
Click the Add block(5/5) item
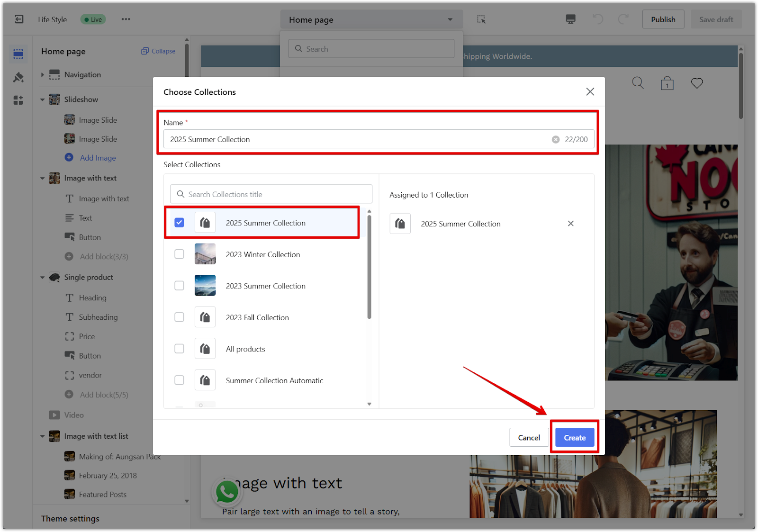(104, 395)
